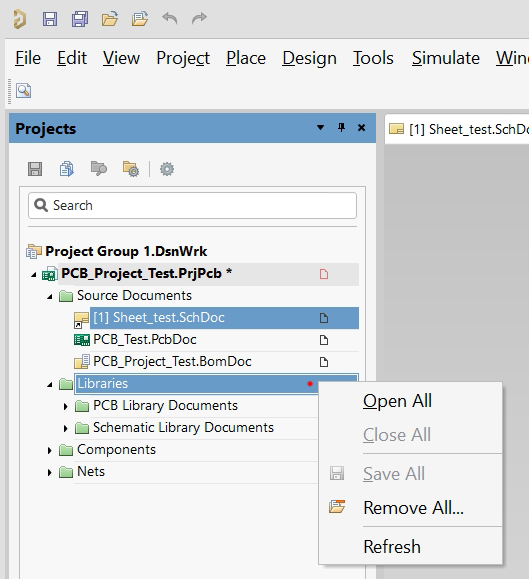529x579 pixels.
Task: Click the Save All icon in the title toolbar
Action: [80, 19]
